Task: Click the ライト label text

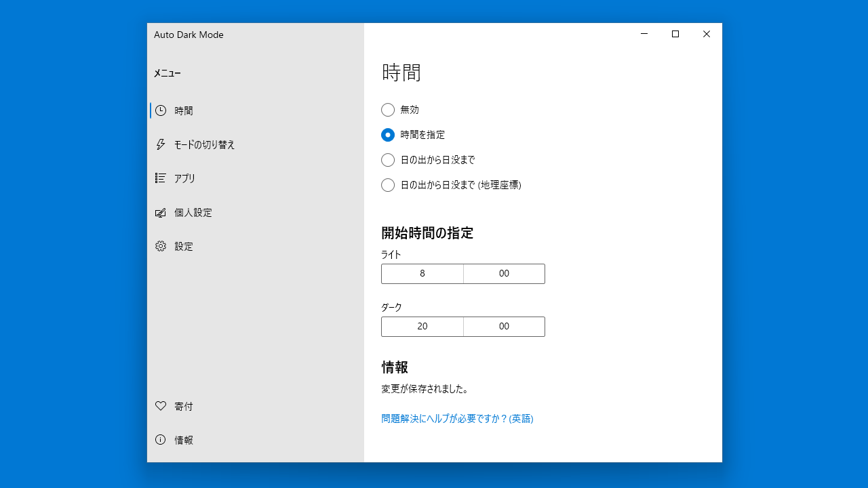Action: click(x=391, y=255)
